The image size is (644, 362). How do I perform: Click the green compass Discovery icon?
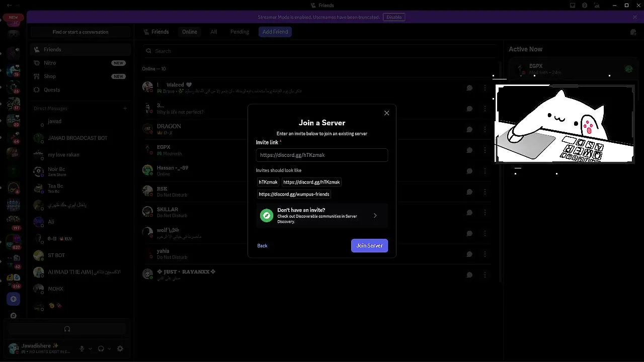[267, 216]
